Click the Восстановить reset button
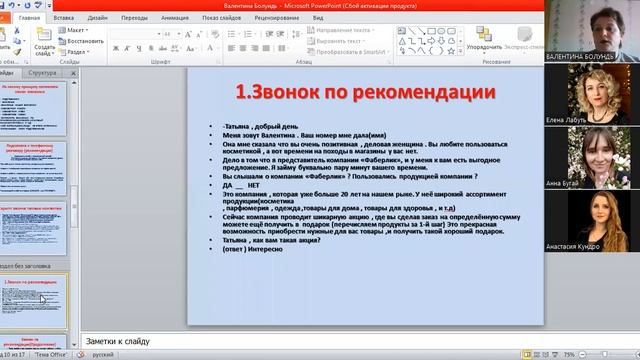Screen dimensions: 640x360 81,41
